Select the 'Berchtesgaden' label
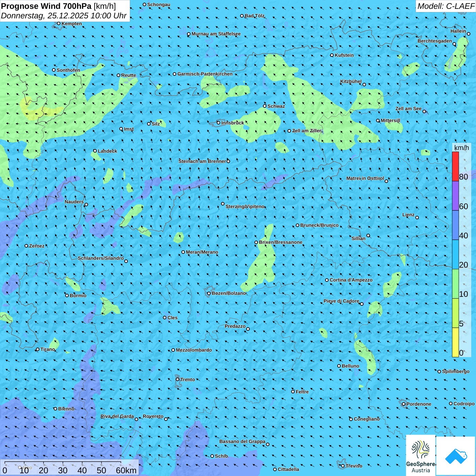 pyautogui.click(x=435, y=41)
